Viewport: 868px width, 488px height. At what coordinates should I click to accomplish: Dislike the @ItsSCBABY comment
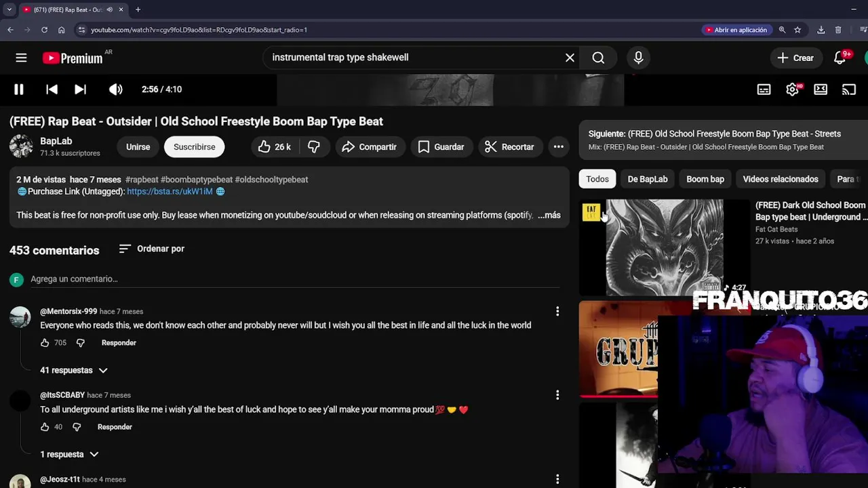pyautogui.click(x=76, y=427)
